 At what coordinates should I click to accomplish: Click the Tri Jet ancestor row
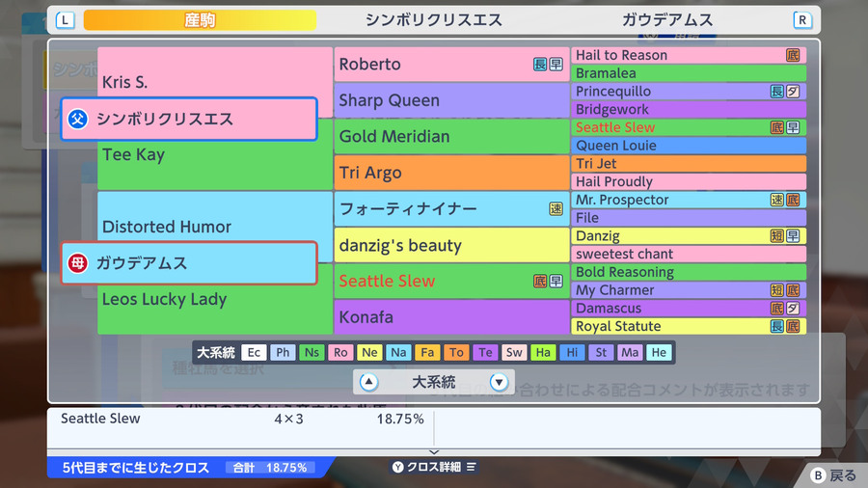coord(689,164)
